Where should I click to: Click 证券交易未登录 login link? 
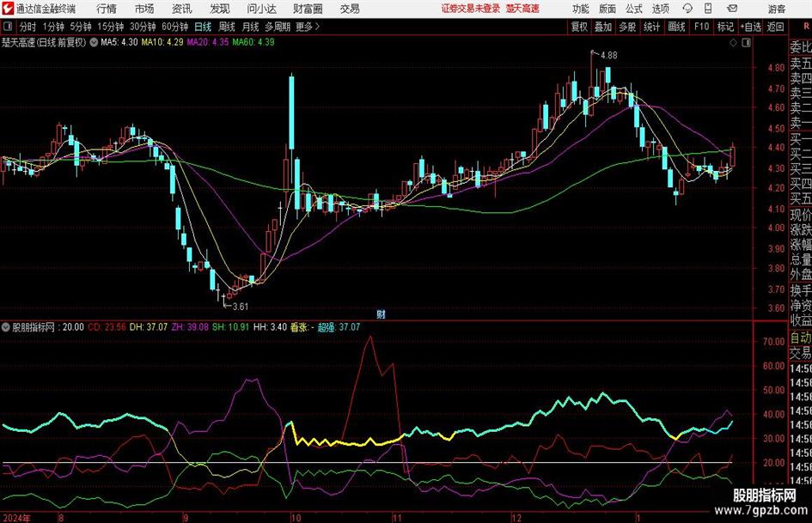click(471, 9)
